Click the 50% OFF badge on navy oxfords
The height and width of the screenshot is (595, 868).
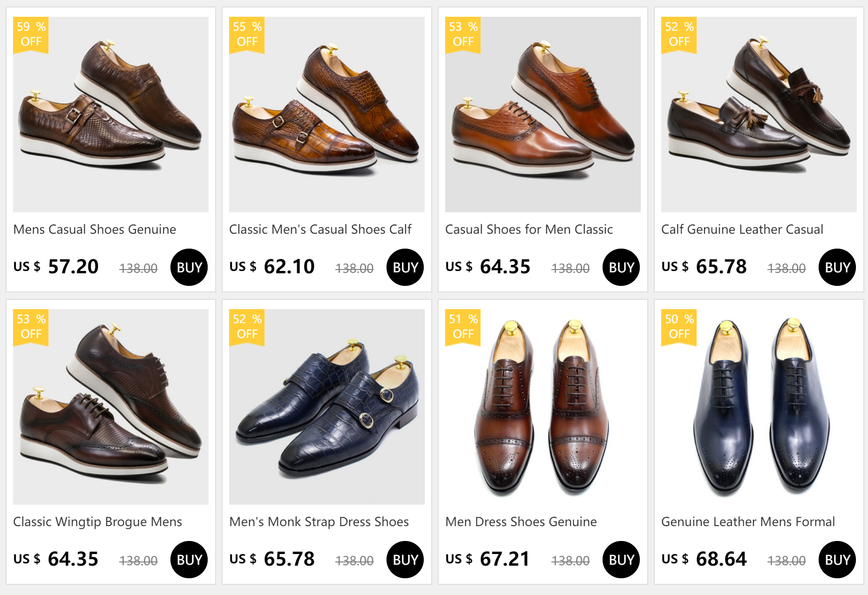click(679, 327)
